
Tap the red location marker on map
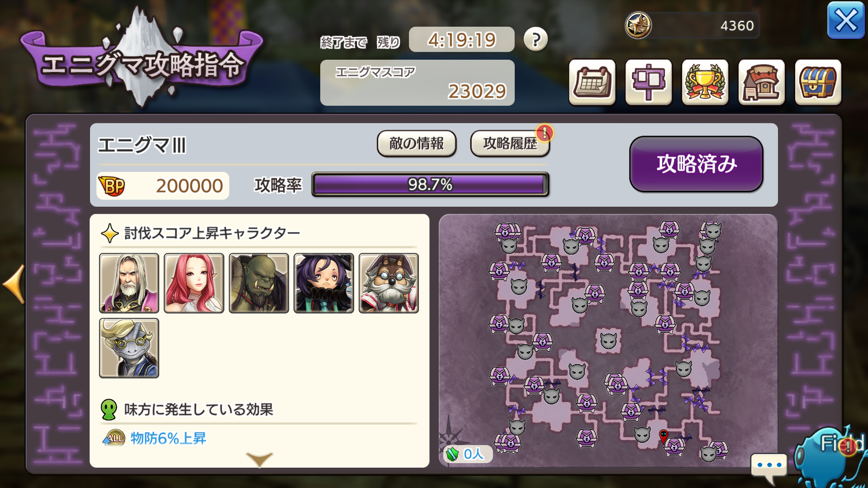tap(664, 435)
